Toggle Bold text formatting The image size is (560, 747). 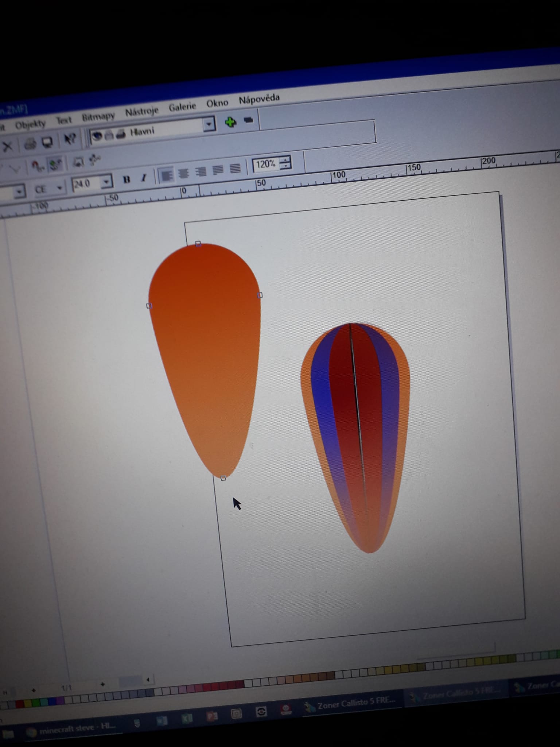coord(127,179)
